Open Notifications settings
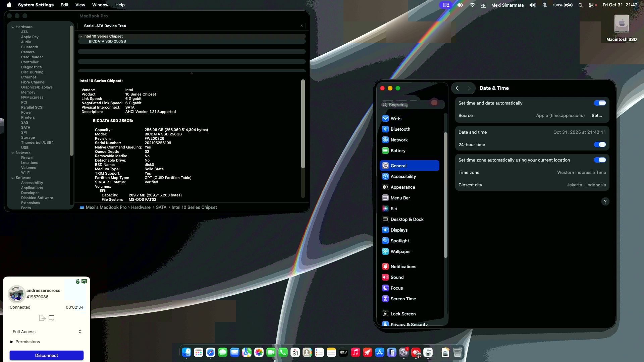Screen dimensions: 644x362 (x=409, y=266)
